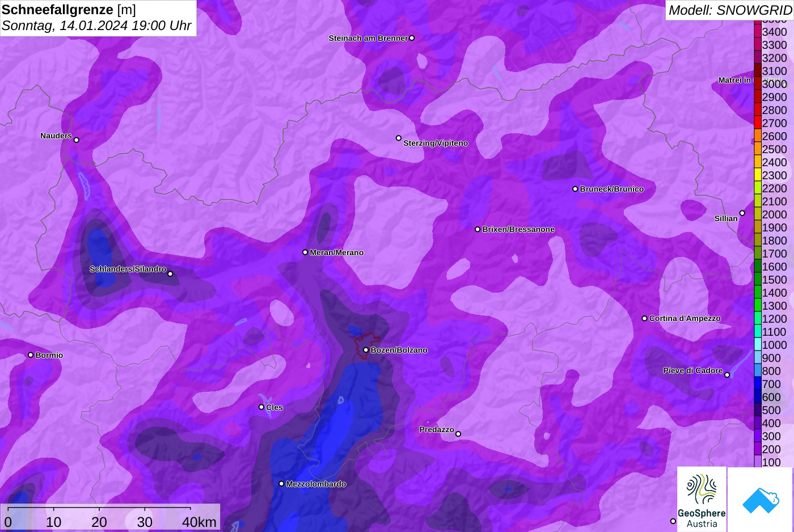Click the Brixen/Bressanone label text
Viewport: 794px width, 532px height.
coord(518,229)
